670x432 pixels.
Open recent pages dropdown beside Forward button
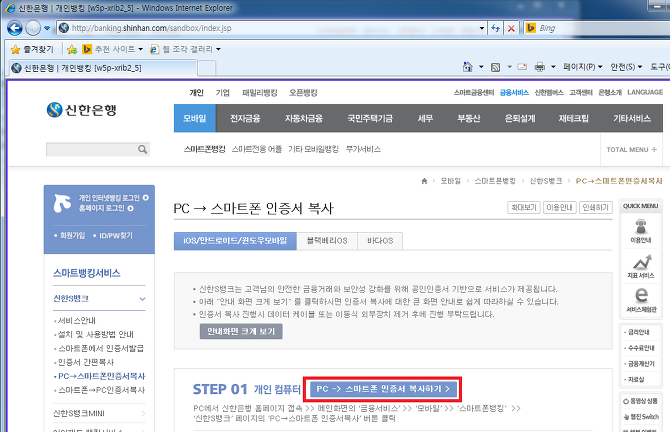click(x=47, y=28)
